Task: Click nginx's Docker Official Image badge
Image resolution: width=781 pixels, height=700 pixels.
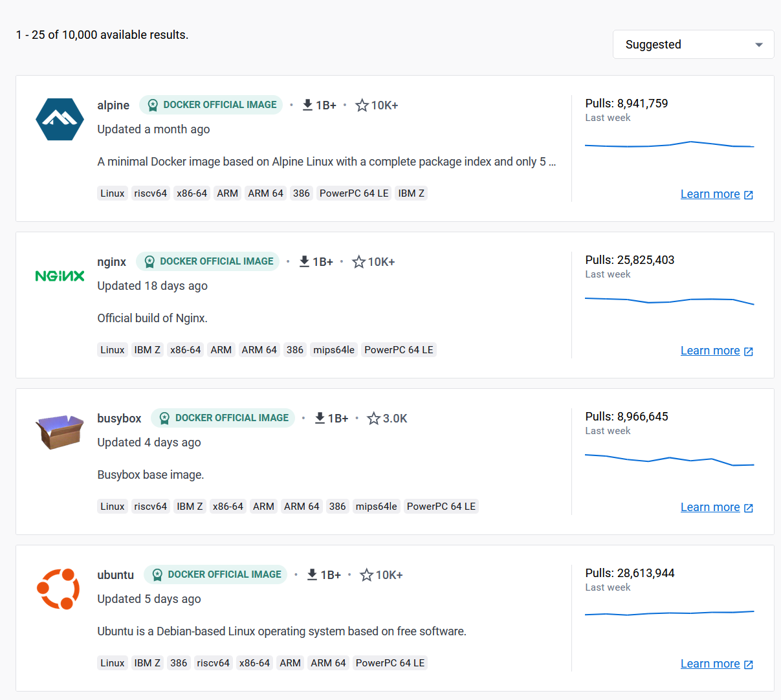Action: [208, 261]
